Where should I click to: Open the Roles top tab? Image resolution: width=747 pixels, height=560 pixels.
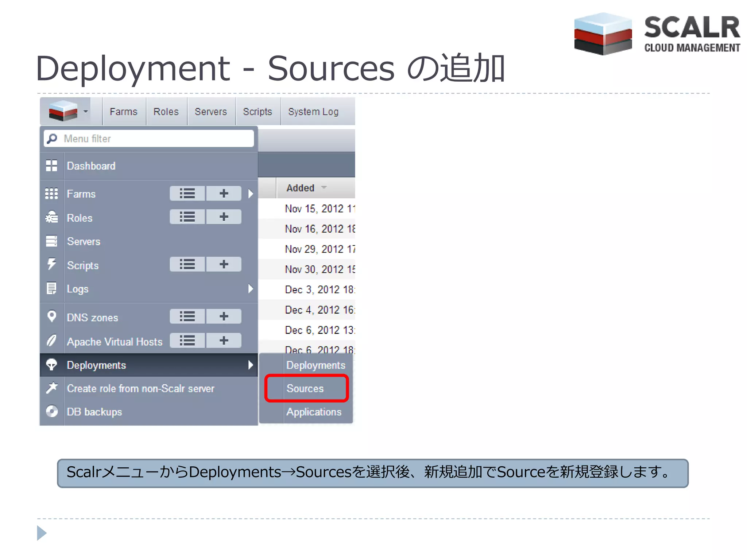(x=166, y=112)
